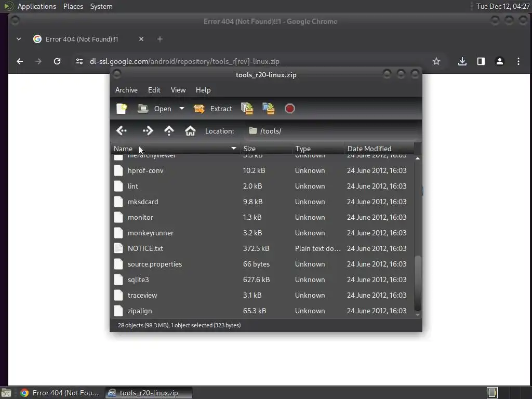Toggle Chrome side panel icon
This screenshot has height=399, width=532.
(481, 61)
